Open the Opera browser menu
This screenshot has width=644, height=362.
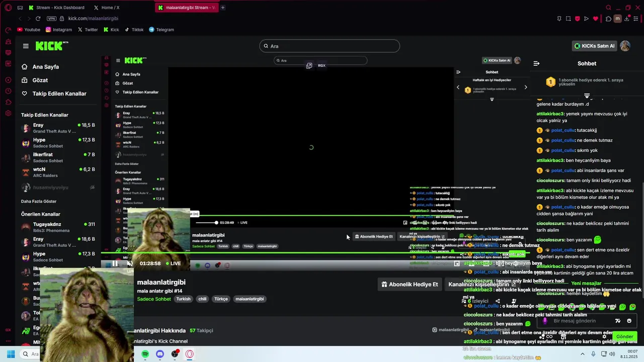pyautogui.click(x=8, y=8)
